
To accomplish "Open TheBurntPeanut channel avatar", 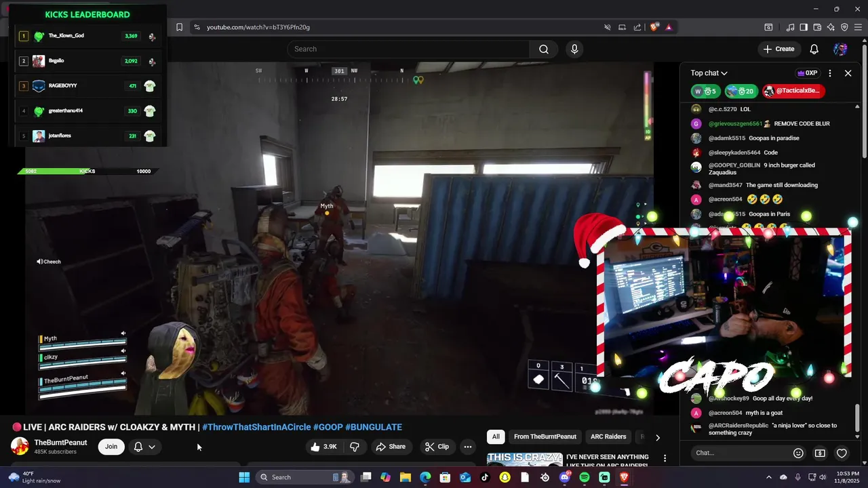I will [20, 447].
